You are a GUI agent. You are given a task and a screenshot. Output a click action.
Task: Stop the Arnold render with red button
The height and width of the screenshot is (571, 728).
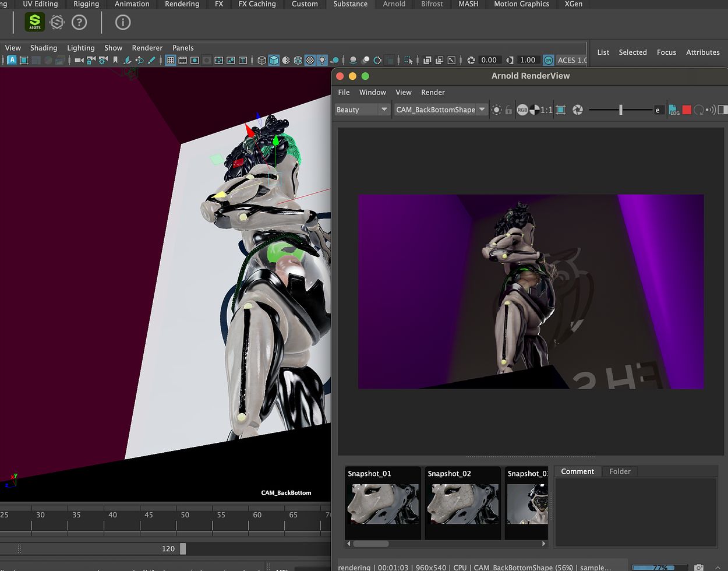(687, 110)
